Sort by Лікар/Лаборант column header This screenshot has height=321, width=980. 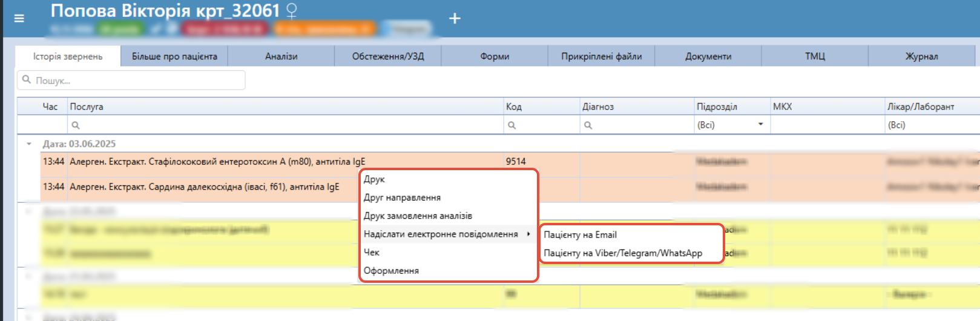pos(932,107)
